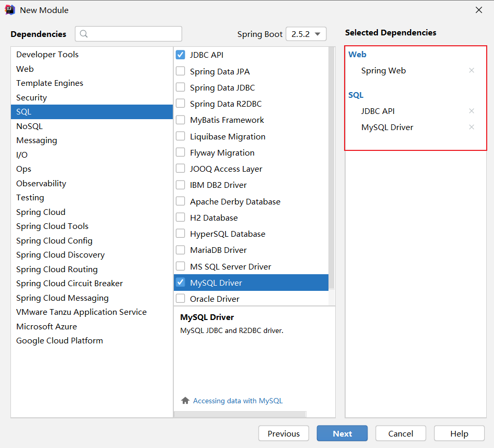Select the Web category
The image size is (494, 448).
point(92,69)
